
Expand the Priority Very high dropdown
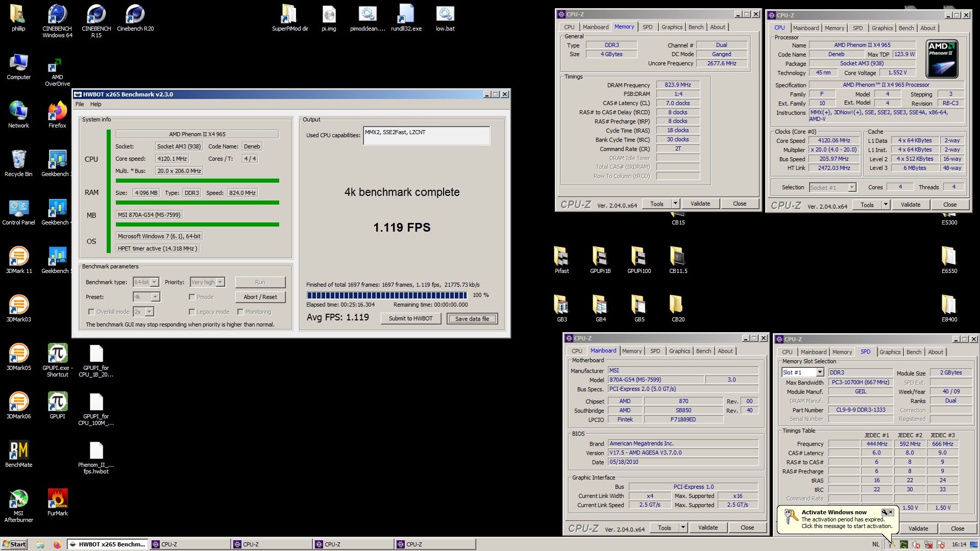coord(220,282)
